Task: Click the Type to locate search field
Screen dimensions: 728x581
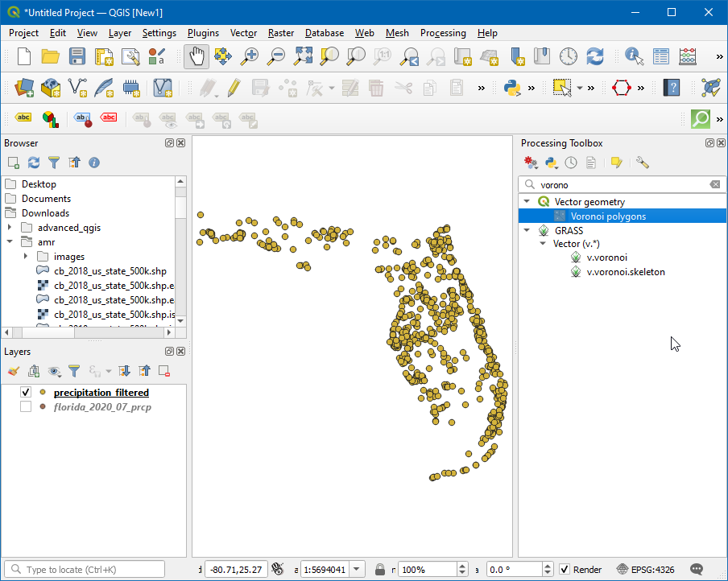Action: 85,570
